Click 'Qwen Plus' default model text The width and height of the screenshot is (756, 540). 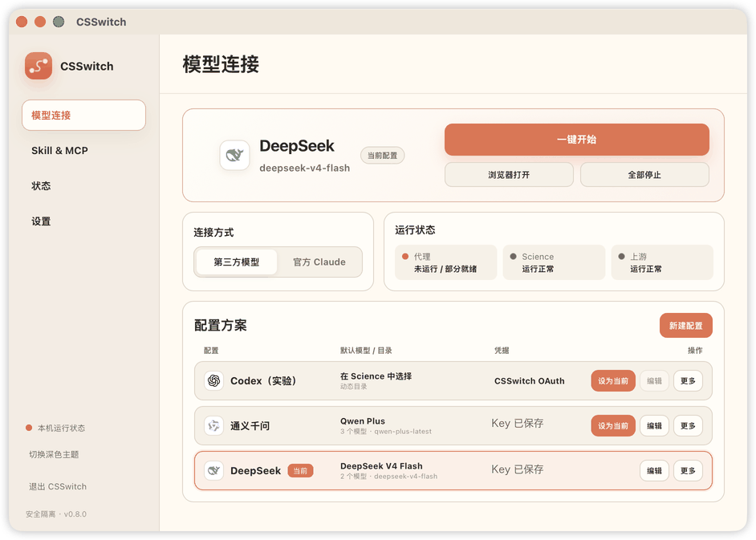pyautogui.click(x=363, y=421)
